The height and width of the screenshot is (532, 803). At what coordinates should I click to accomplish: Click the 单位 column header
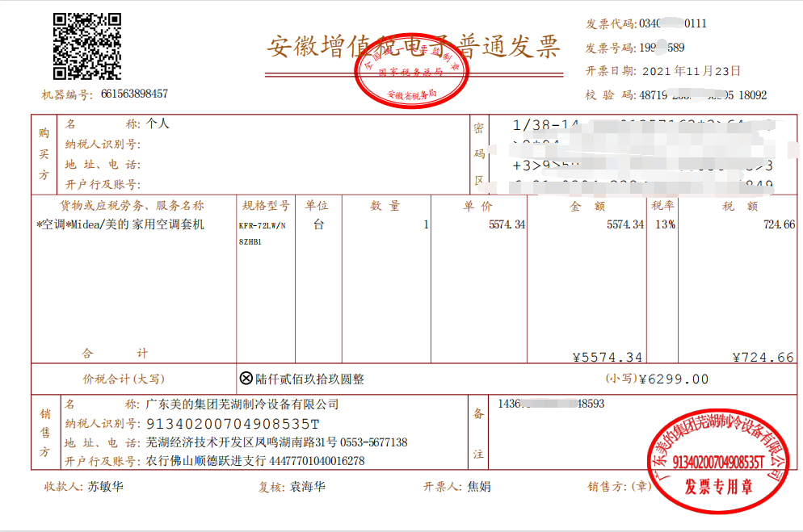[317, 206]
